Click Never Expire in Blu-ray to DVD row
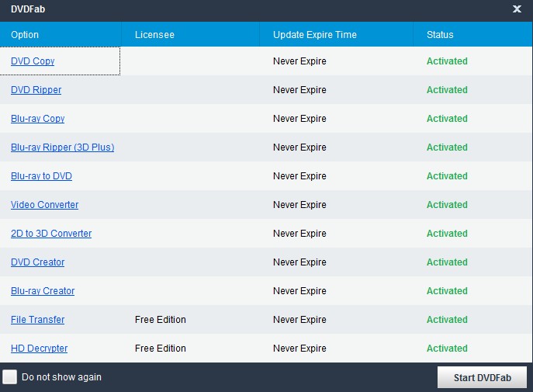Viewport: 533px width, 392px height. pos(299,176)
